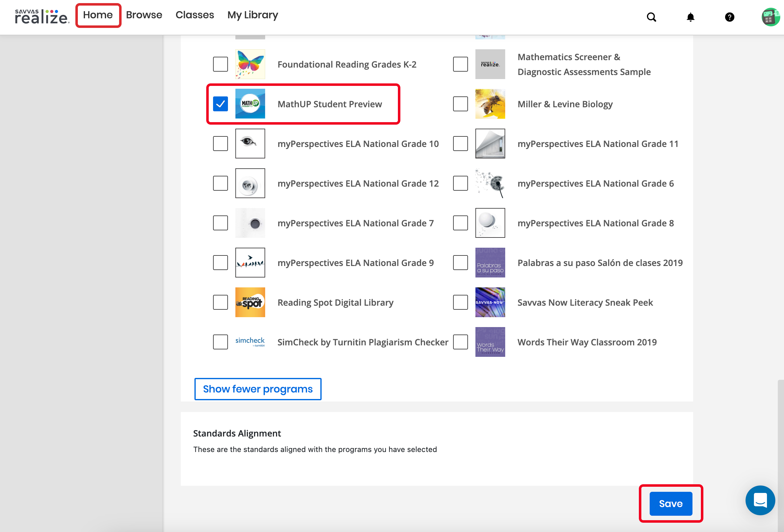This screenshot has height=532, width=784.
Task: Open the My Library tab
Action: point(253,15)
